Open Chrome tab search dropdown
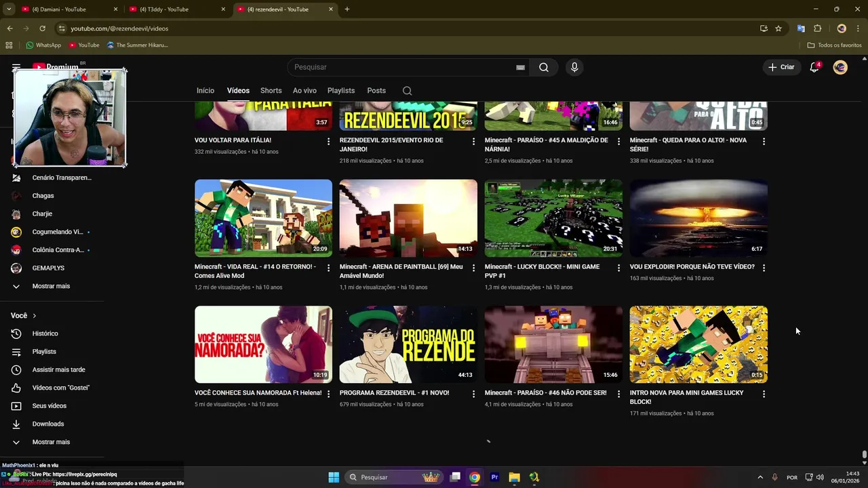The height and width of the screenshot is (488, 868). coord(9,9)
